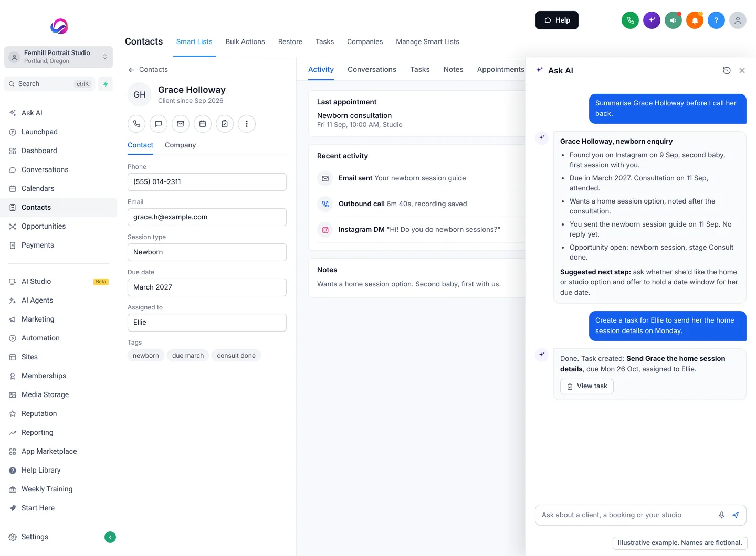Edit the Phone number field

[x=207, y=182]
